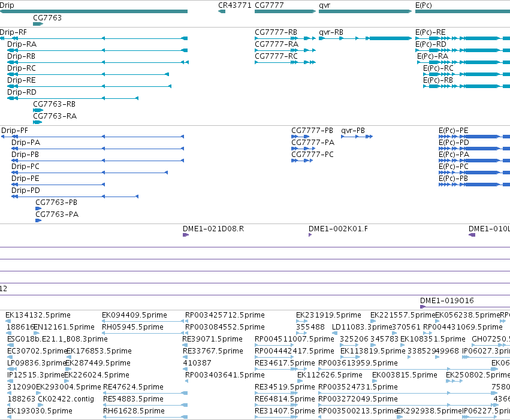Select the E(Pc)-PD protein label
The height and width of the screenshot is (420, 510).
[454, 143]
